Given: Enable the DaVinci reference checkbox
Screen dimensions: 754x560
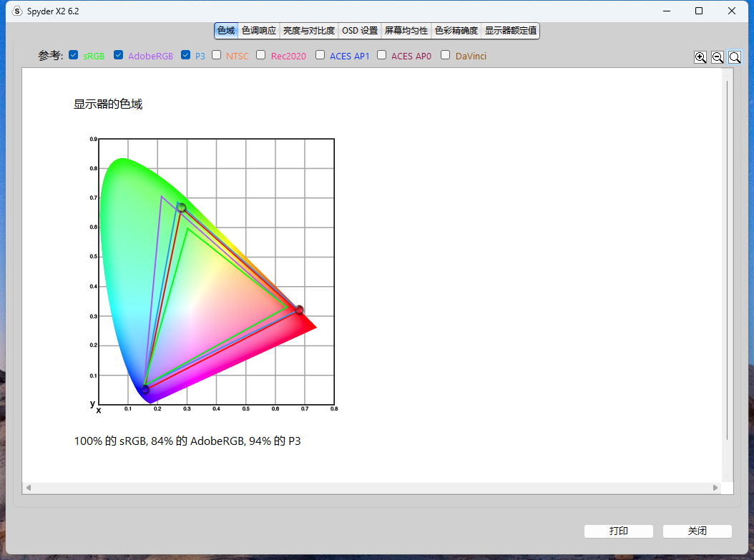Looking at the screenshot, I should (445, 55).
